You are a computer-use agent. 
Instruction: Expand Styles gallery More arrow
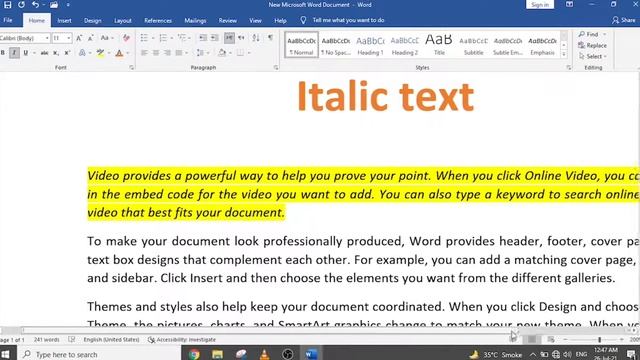click(564, 54)
